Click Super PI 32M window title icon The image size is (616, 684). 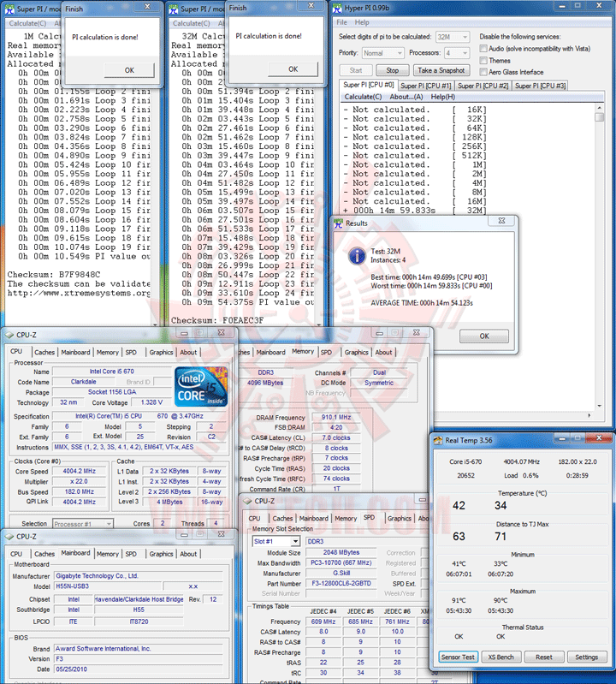[174, 9]
